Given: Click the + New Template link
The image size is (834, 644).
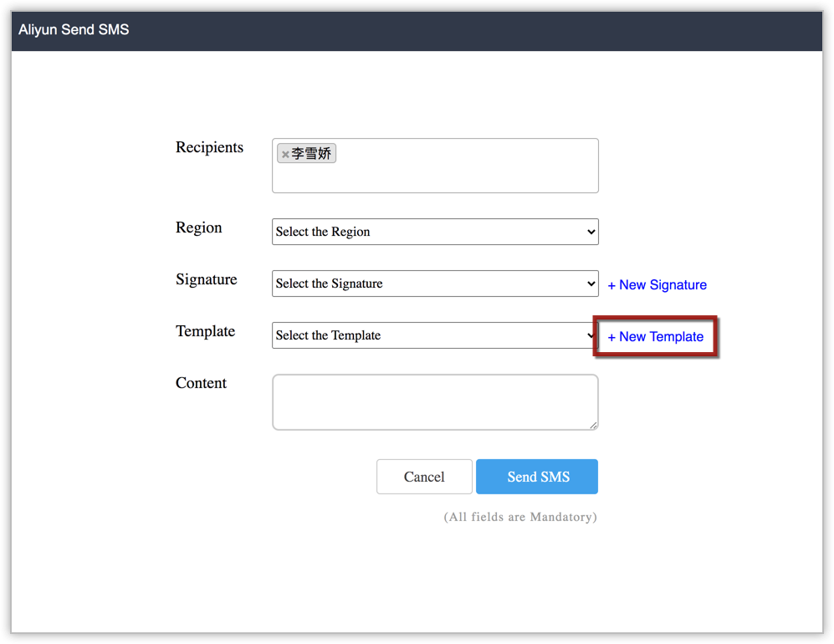Looking at the screenshot, I should pos(655,336).
